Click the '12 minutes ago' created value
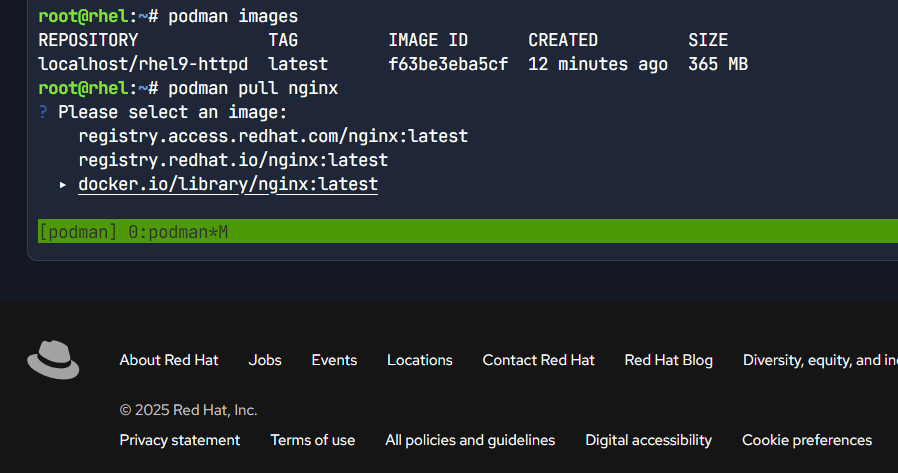Image resolution: width=898 pixels, height=473 pixels. point(598,64)
